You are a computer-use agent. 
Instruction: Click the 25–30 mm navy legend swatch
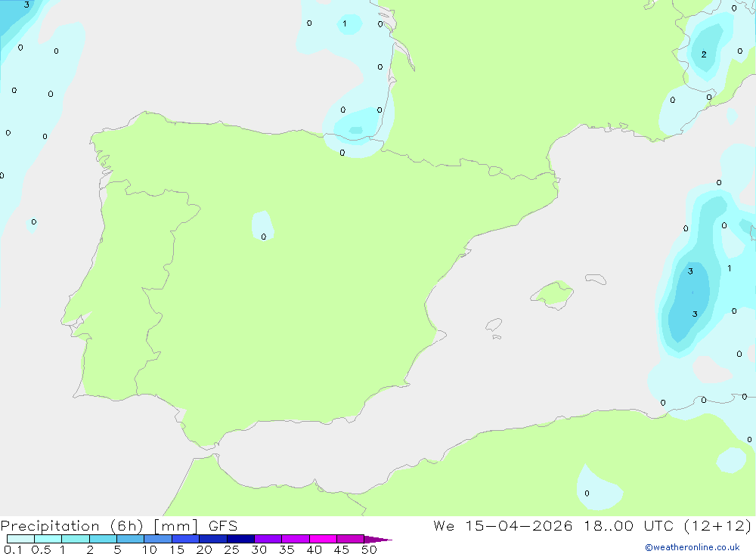tap(240, 539)
